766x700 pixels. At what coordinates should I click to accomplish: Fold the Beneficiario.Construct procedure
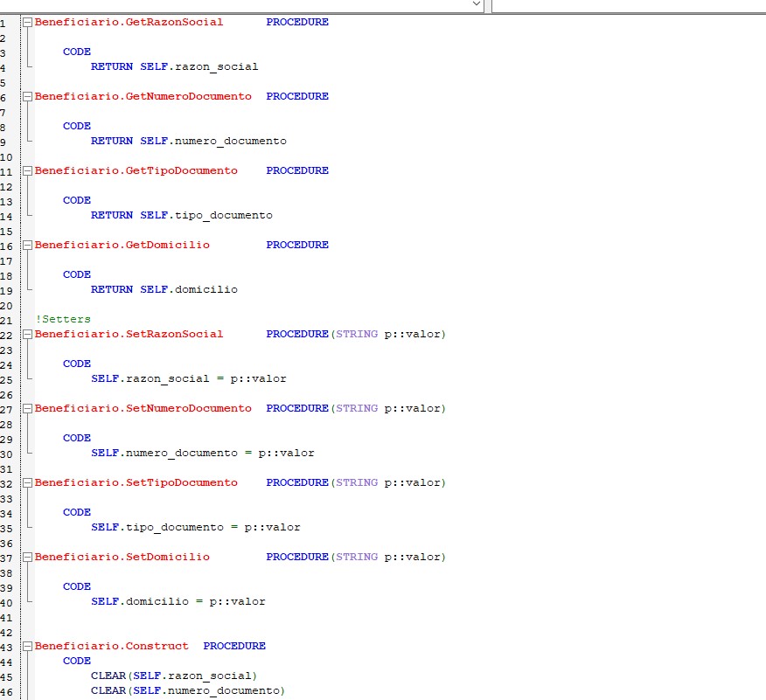click(27, 646)
